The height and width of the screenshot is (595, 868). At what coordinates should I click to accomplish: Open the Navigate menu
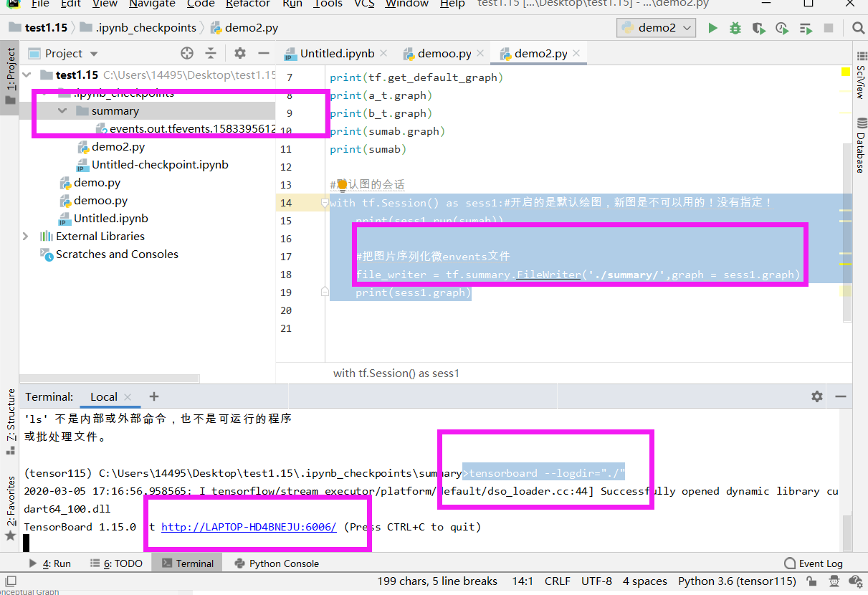(x=152, y=4)
